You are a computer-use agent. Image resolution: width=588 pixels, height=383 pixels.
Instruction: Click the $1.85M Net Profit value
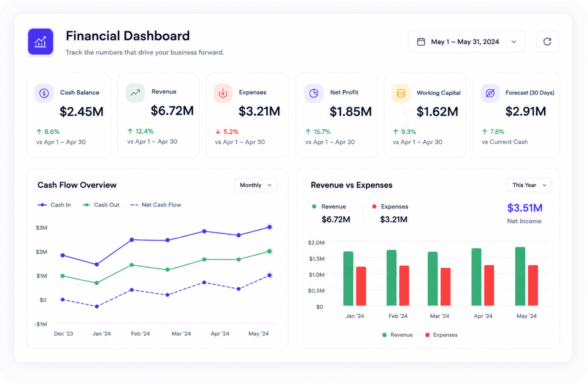[351, 112]
